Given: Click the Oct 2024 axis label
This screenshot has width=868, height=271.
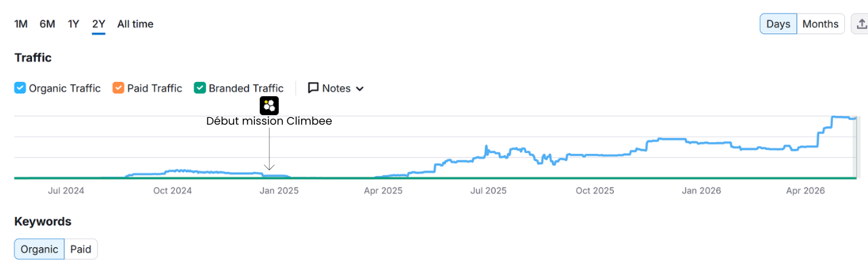Looking at the screenshot, I should tap(172, 191).
